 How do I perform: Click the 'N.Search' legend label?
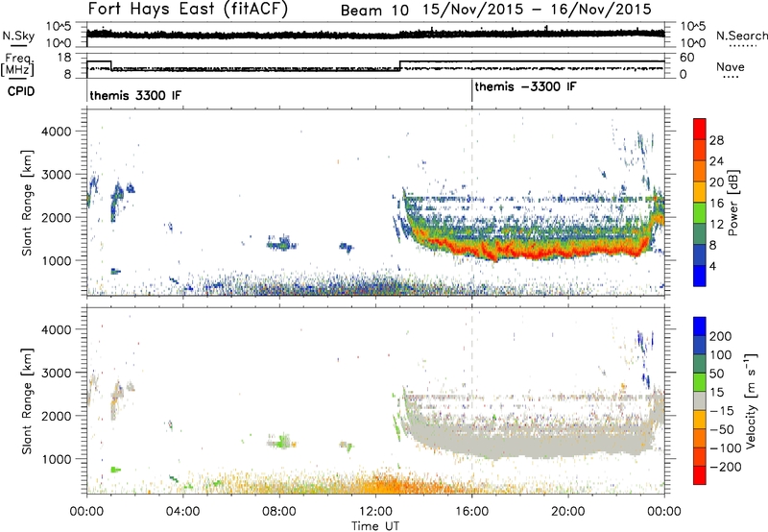(742, 36)
